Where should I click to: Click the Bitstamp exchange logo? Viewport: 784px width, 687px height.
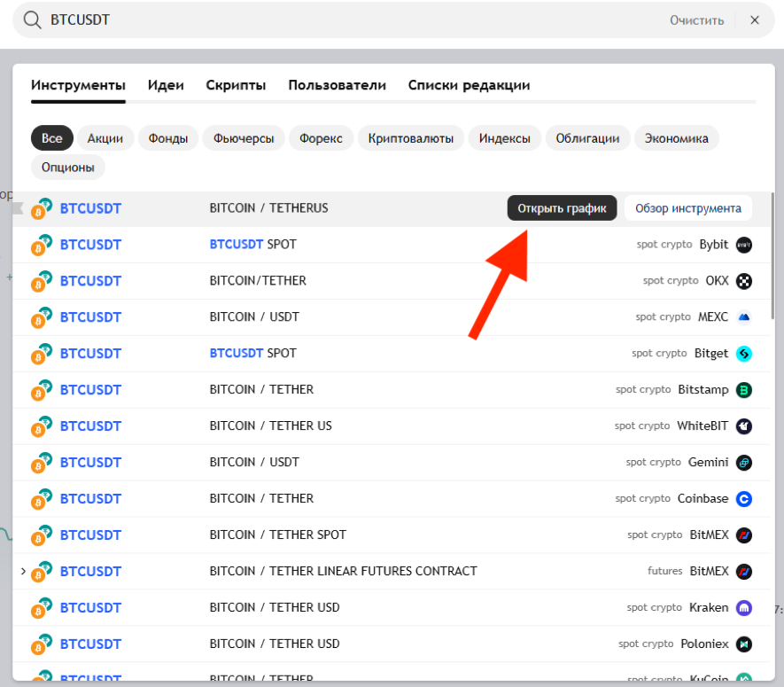tap(744, 390)
